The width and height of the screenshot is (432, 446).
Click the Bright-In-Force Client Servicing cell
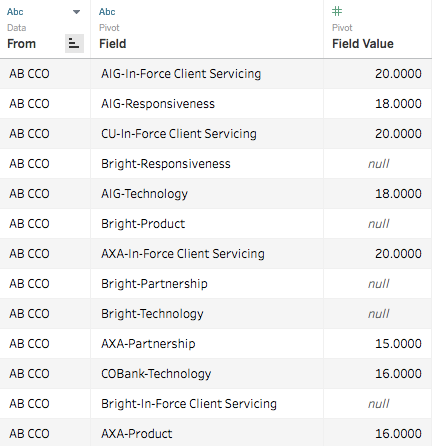tap(189, 404)
